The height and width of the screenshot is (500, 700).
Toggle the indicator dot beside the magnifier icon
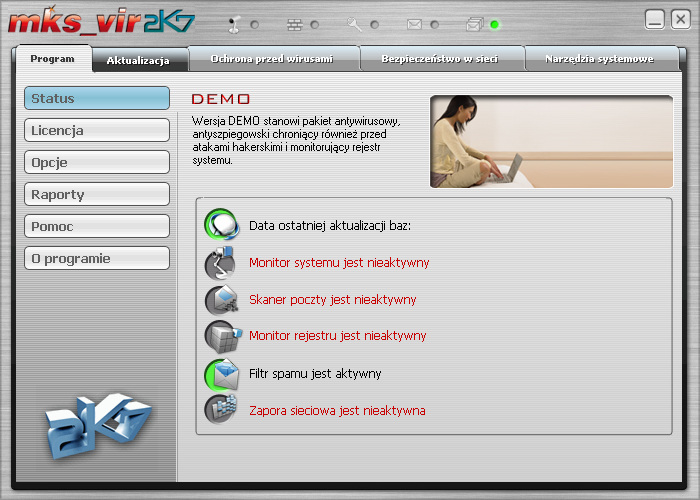[375, 25]
